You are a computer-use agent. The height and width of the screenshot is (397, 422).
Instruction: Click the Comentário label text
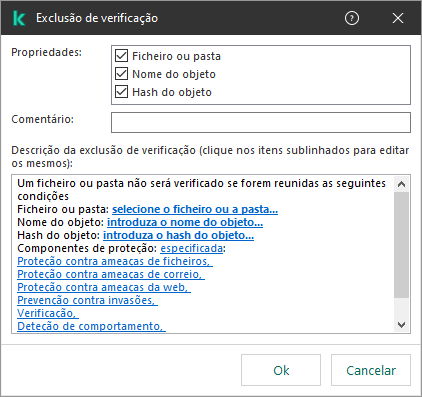point(43,119)
